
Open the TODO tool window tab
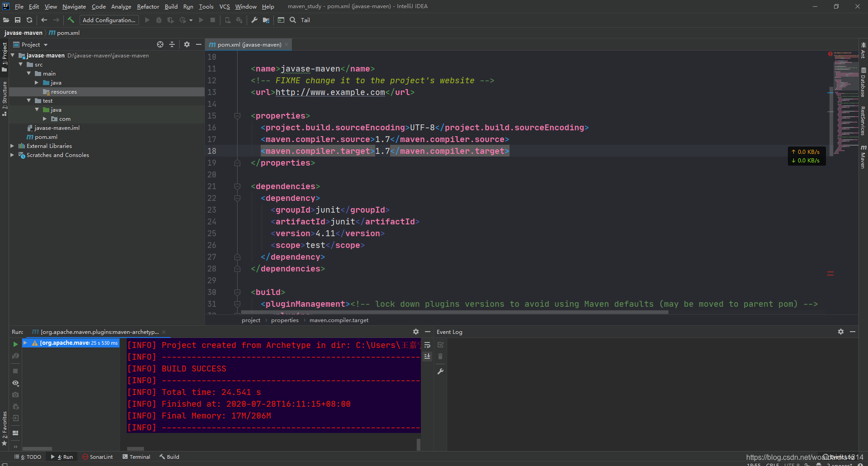tap(28, 457)
